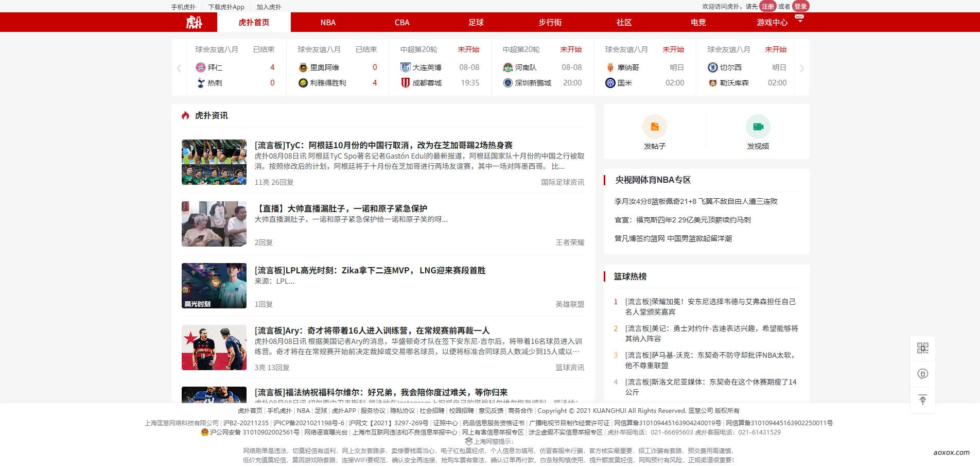Open the 发帖子 (post) icon

click(x=654, y=126)
